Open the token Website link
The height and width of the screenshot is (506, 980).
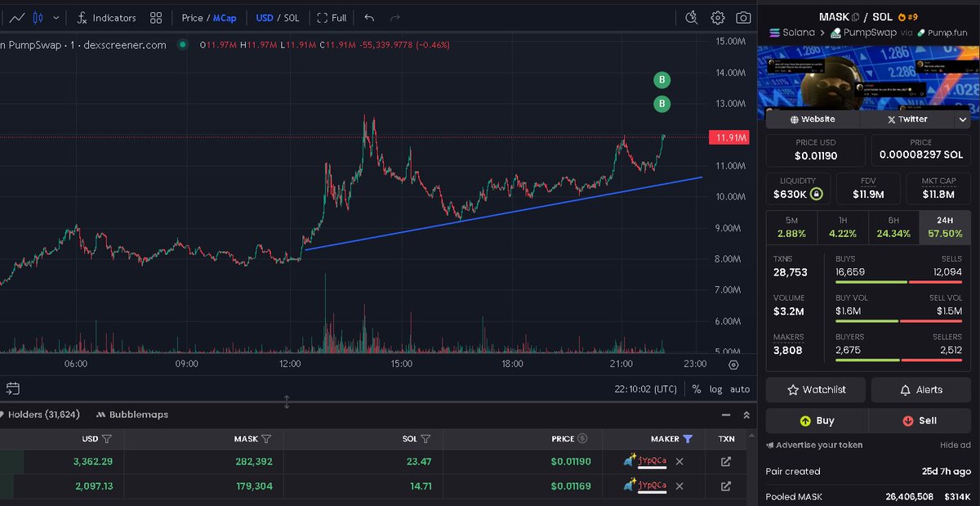[812, 119]
